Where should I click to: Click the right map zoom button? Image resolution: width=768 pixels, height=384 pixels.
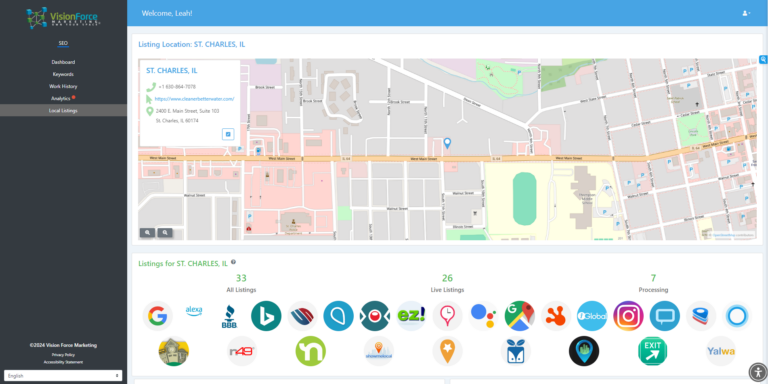(165, 233)
